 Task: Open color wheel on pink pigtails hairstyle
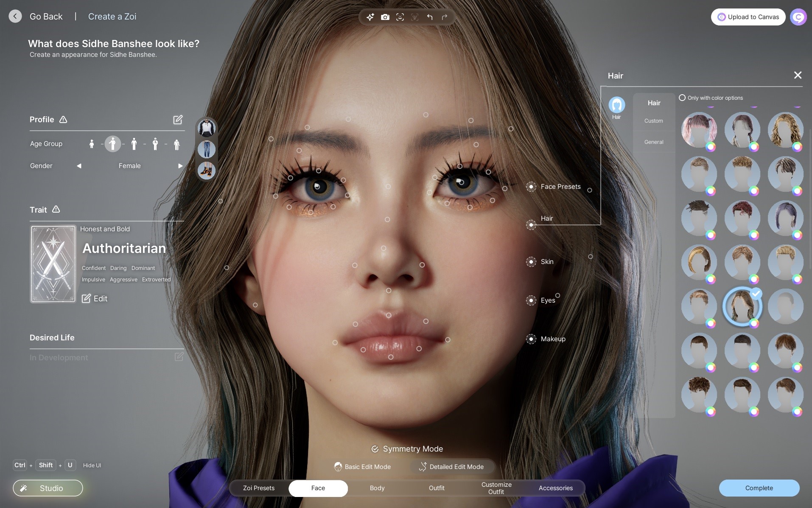point(711,147)
